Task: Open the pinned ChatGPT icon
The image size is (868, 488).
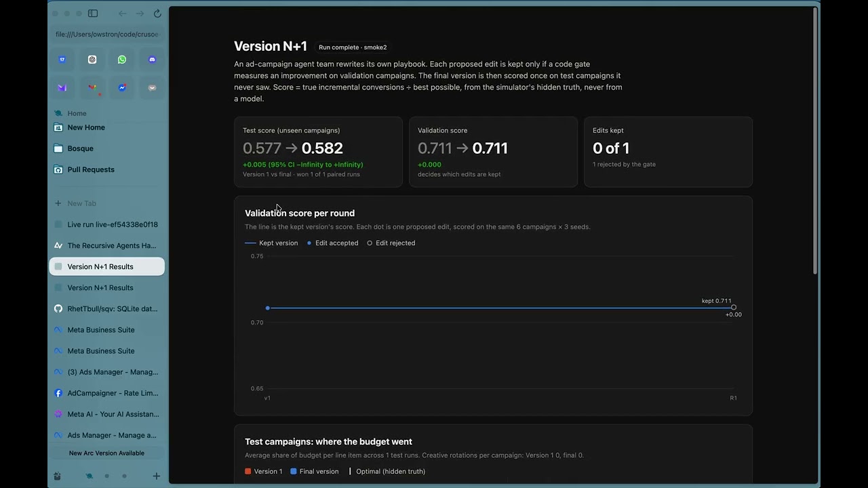Action: (x=92, y=60)
